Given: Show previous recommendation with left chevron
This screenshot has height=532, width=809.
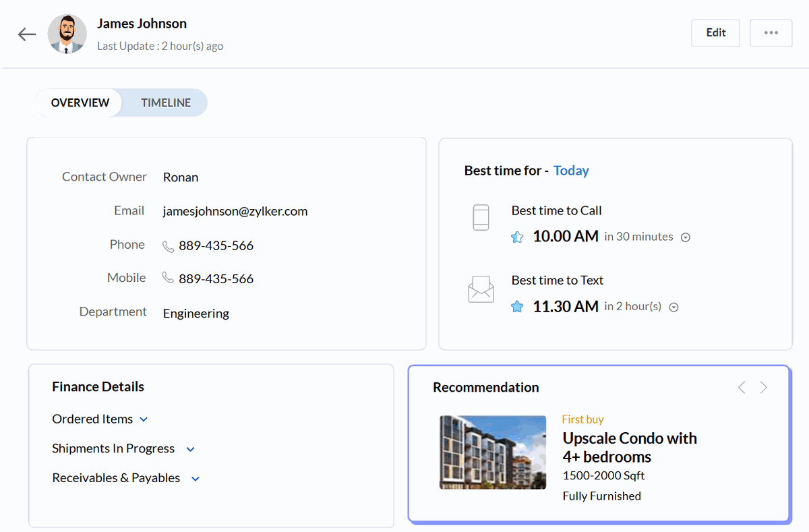Looking at the screenshot, I should point(742,387).
